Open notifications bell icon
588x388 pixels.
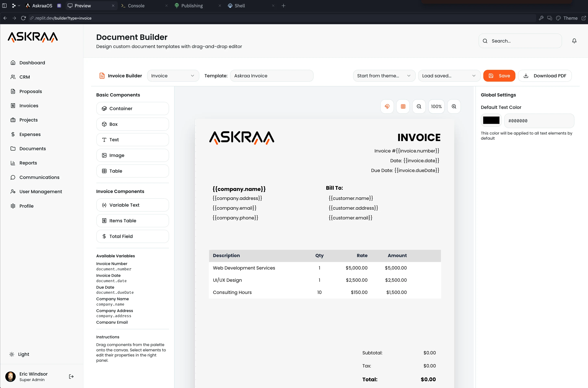click(574, 41)
